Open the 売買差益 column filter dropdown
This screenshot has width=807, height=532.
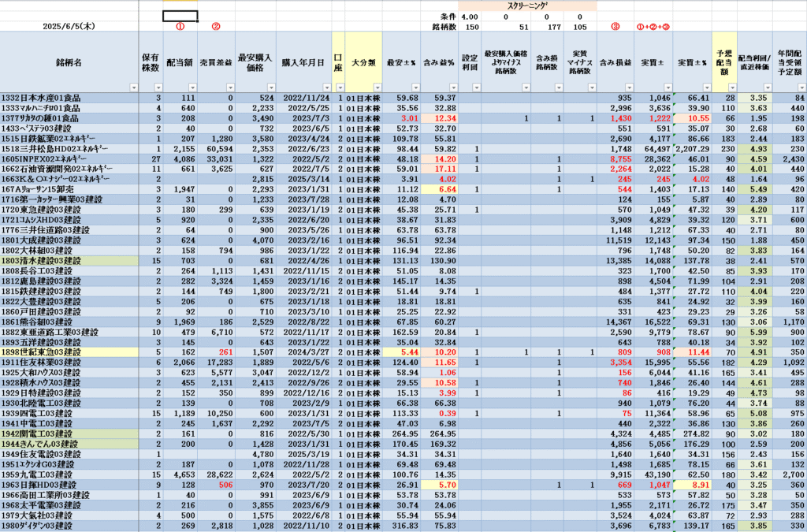(231, 87)
